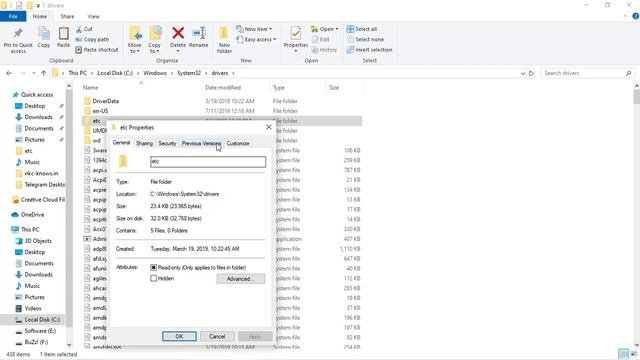Image resolution: width=640 pixels, height=360 pixels.
Task: Open the New item dropdown
Action: (254, 29)
